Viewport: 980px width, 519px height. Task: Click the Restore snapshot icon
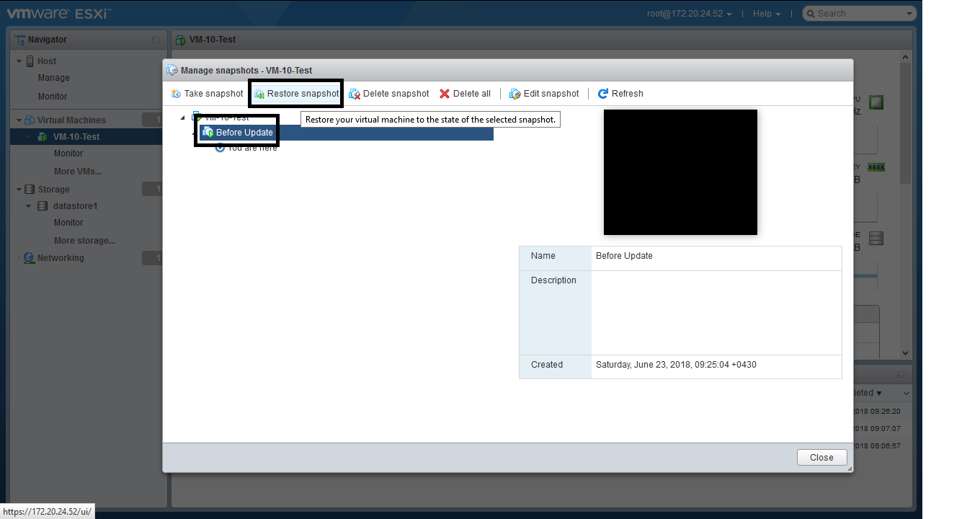pos(259,94)
